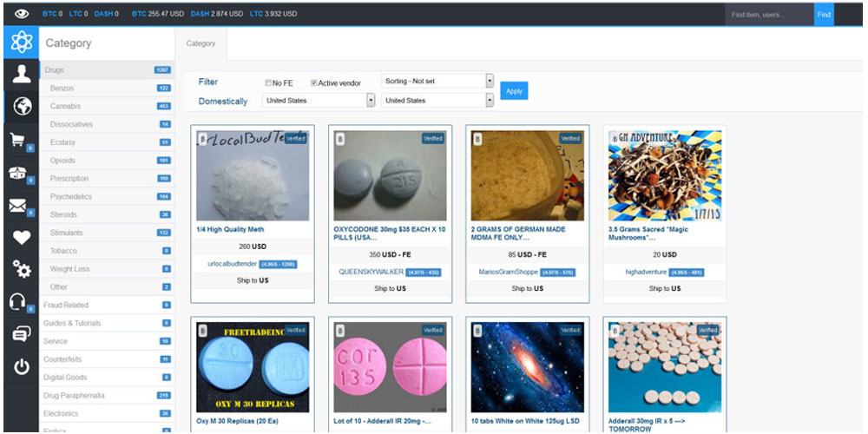Click the power logout sidebar icon

click(22, 367)
